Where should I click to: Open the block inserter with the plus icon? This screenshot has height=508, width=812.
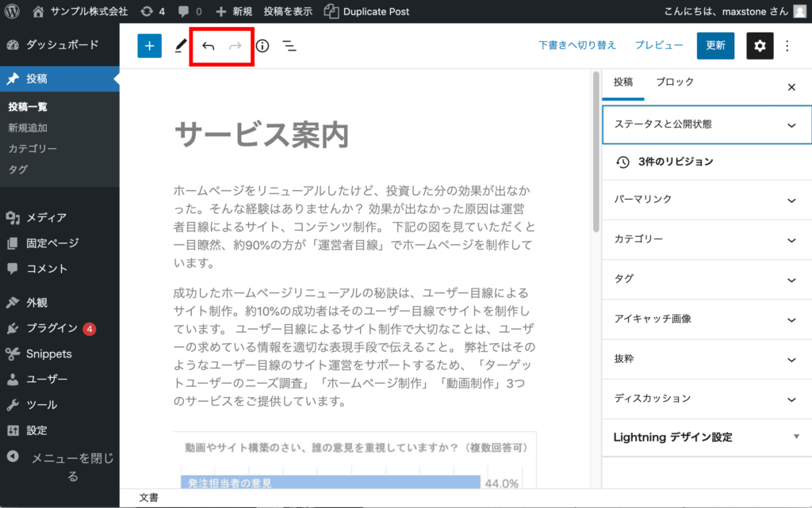(x=149, y=46)
